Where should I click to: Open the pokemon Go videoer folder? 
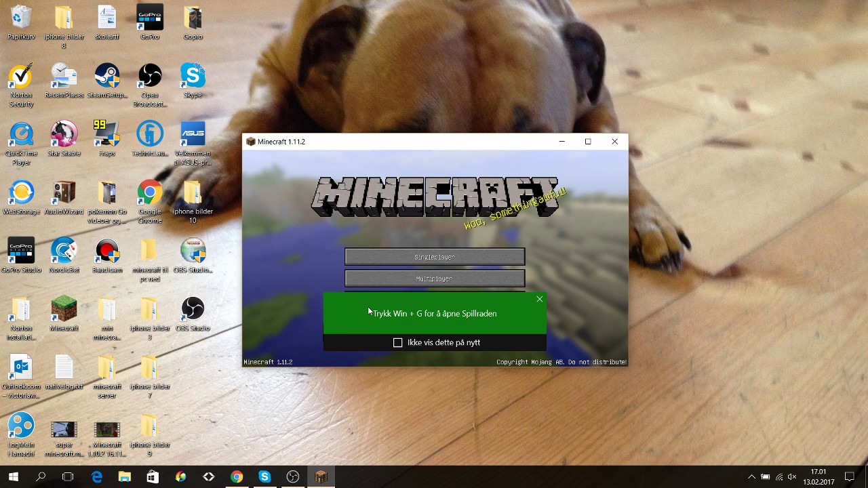(107, 202)
